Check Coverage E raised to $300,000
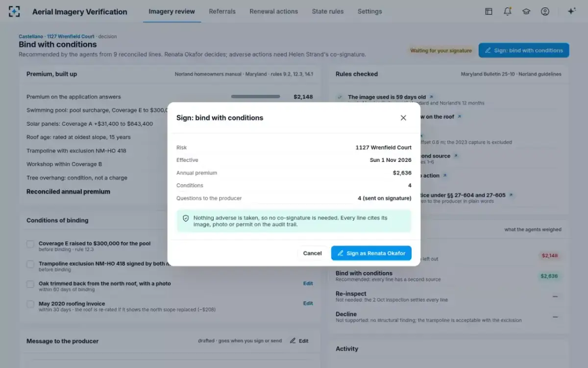Viewport: 588px width, 368px height. pyautogui.click(x=30, y=244)
